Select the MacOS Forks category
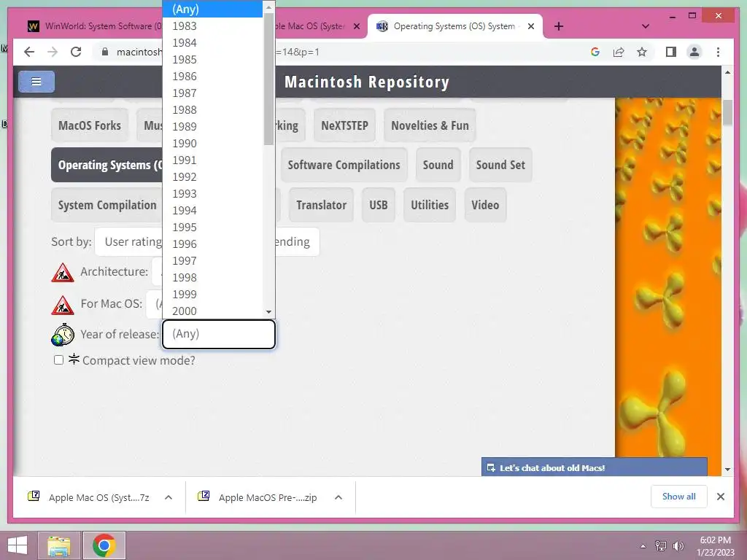Image resolution: width=747 pixels, height=560 pixels. (90, 125)
